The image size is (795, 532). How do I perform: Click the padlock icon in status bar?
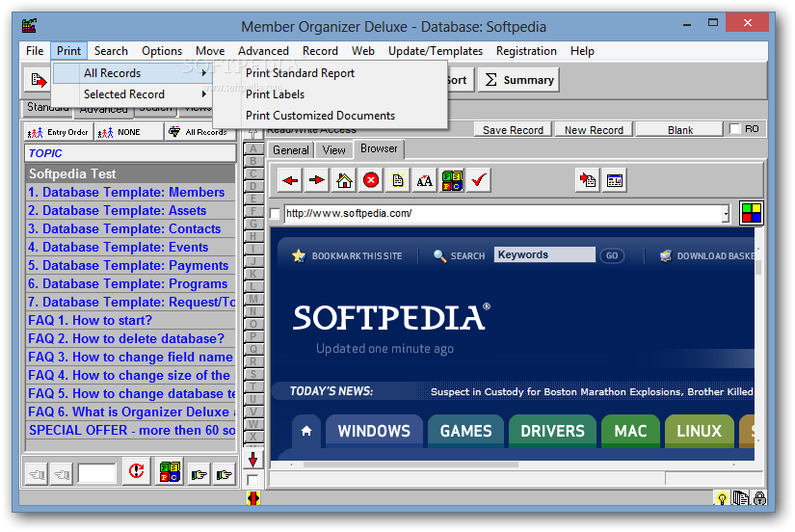click(x=759, y=498)
